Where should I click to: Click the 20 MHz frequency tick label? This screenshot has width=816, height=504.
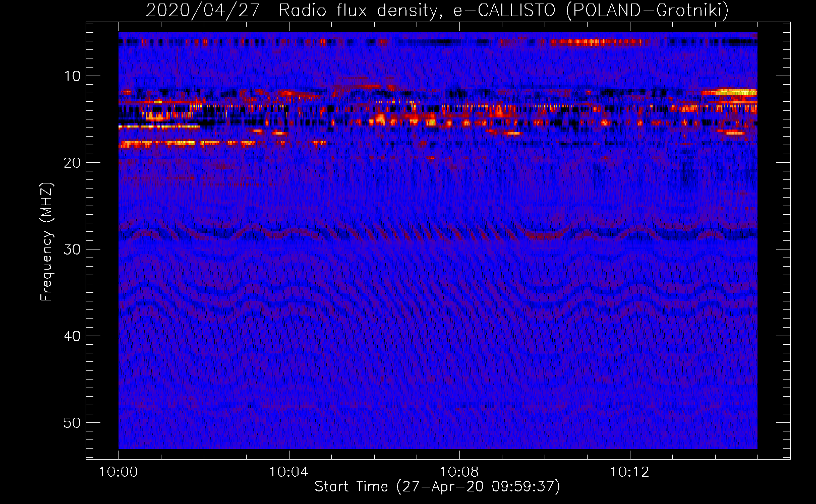pos(72,163)
